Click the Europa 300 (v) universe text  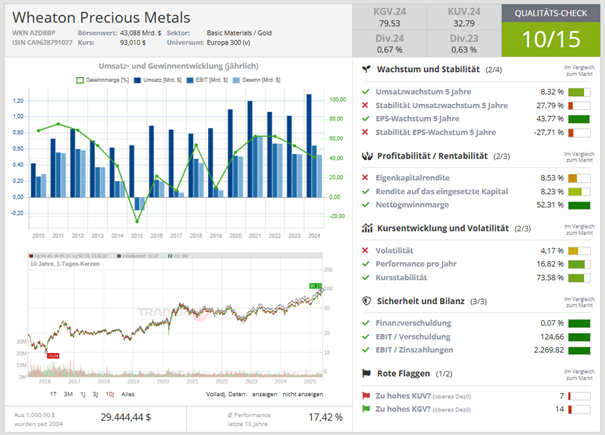click(x=228, y=42)
